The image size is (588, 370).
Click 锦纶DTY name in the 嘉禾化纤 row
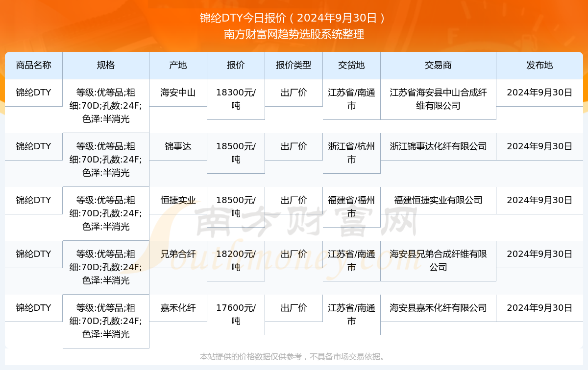coord(33,308)
